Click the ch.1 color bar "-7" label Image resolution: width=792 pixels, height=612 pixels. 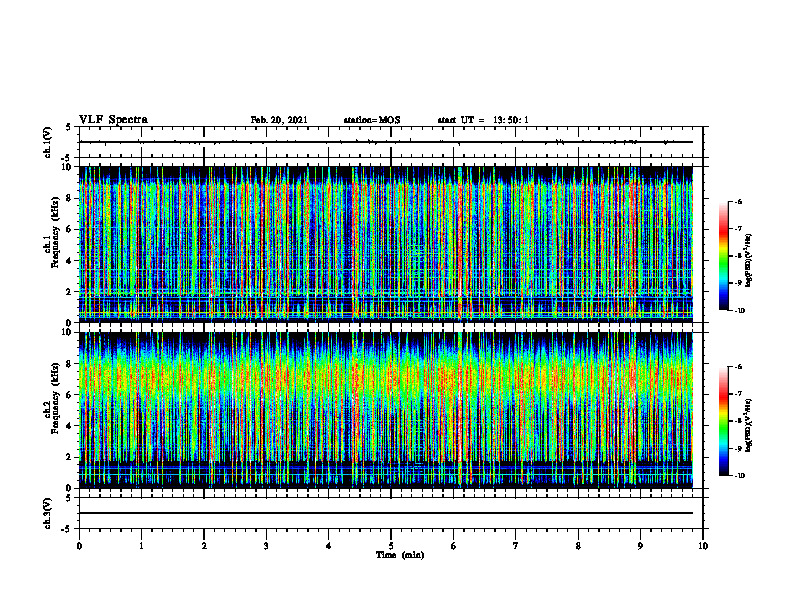click(x=738, y=229)
